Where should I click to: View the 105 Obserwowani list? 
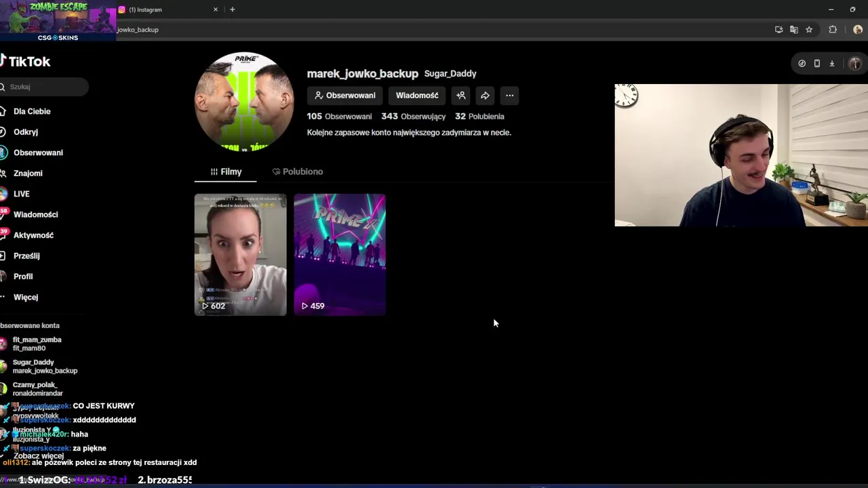[x=339, y=117]
